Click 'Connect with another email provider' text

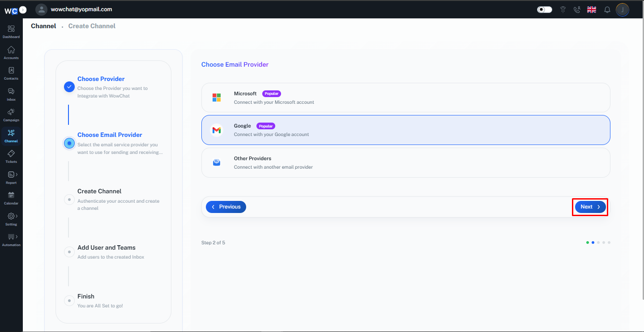point(273,167)
